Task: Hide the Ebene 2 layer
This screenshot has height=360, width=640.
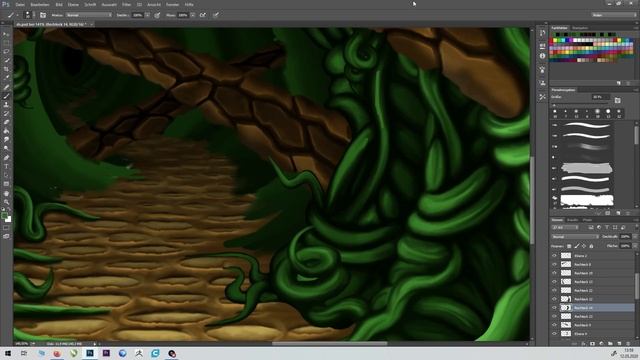Action: [x=554, y=256]
